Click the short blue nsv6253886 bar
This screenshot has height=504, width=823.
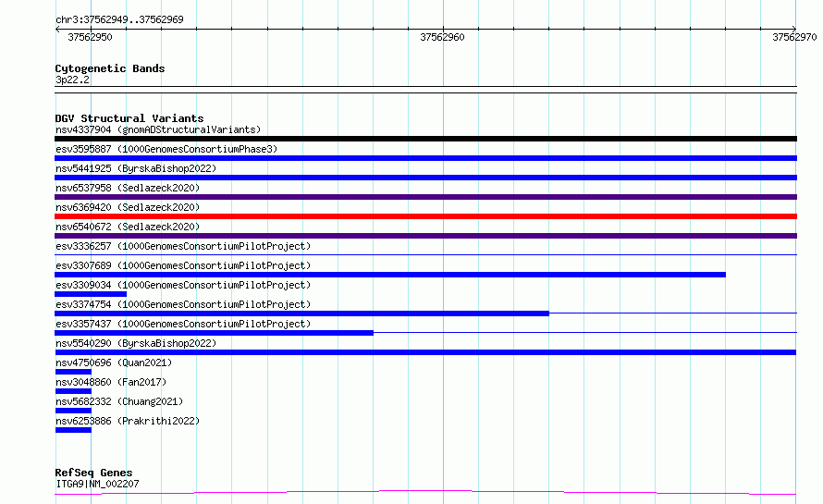[x=73, y=430]
